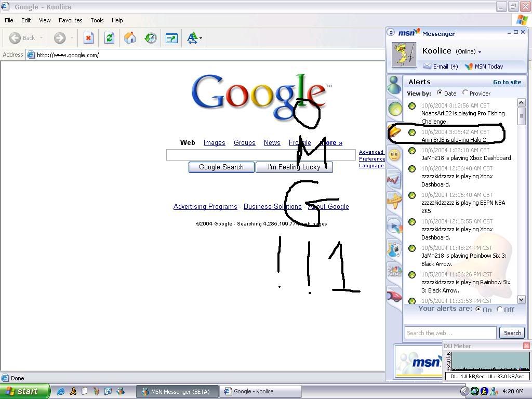
Task: Click the Google Search button
Action: tap(221, 167)
